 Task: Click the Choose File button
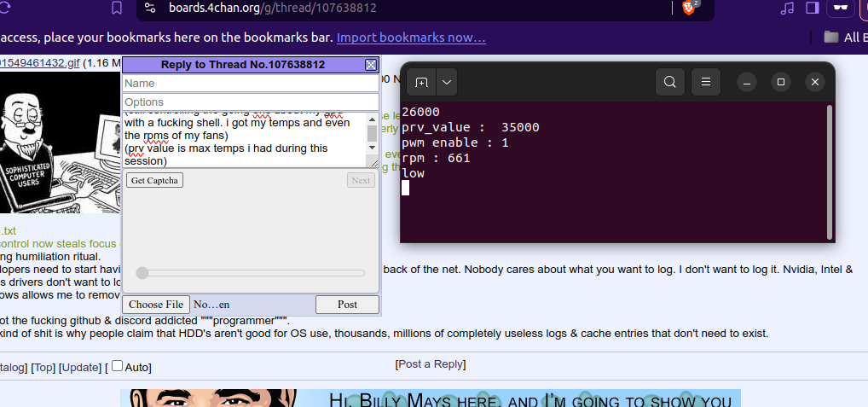point(156,305)
